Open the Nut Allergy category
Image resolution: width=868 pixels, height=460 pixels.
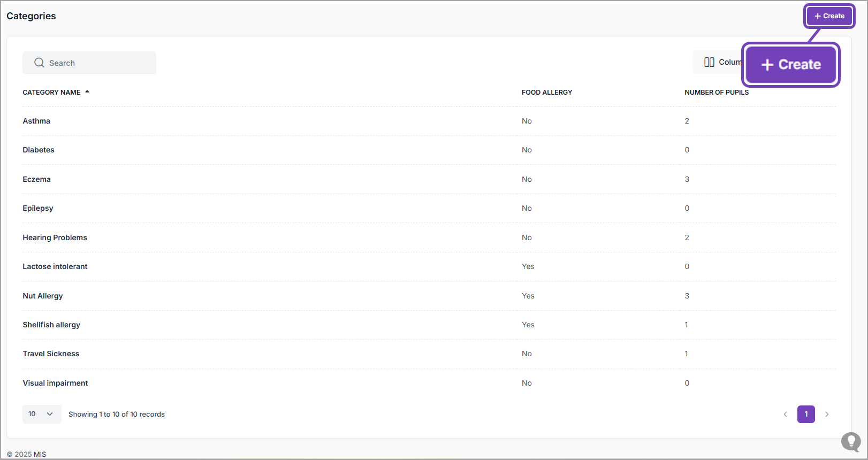43,296
